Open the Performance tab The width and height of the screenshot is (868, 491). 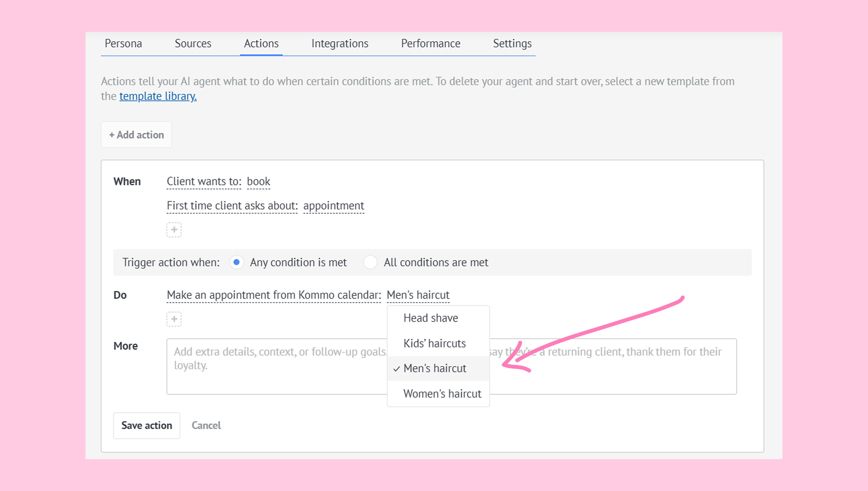pos(430,43)
